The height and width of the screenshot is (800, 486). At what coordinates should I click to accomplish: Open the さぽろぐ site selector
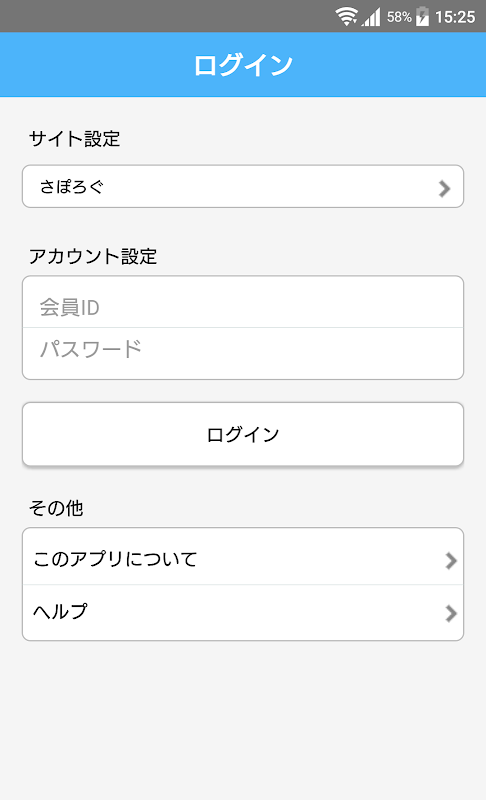pos(243,186)
